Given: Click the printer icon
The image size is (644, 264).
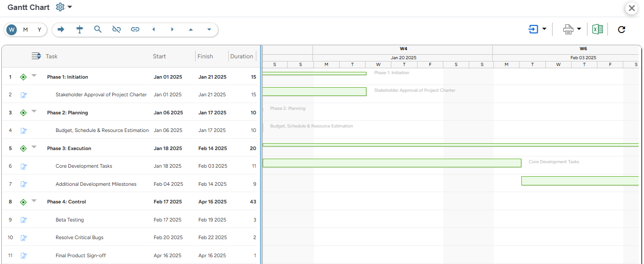Looking at the screenshot, I should pos(568,29).
